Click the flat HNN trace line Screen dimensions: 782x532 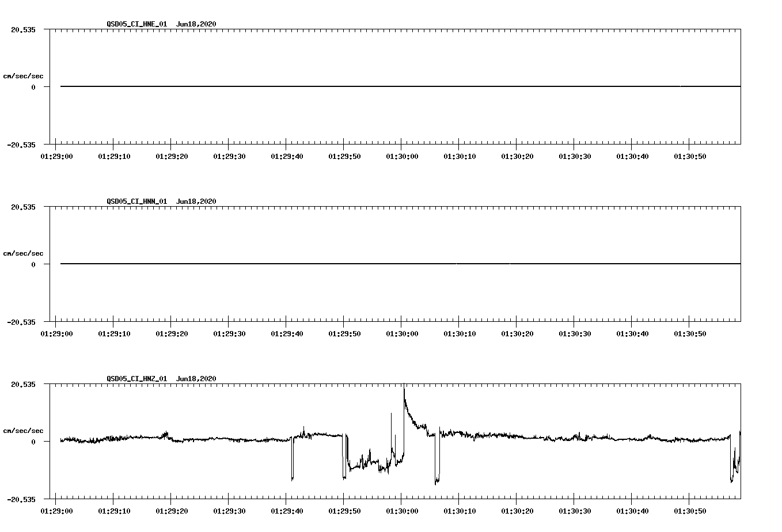[400, 264]
